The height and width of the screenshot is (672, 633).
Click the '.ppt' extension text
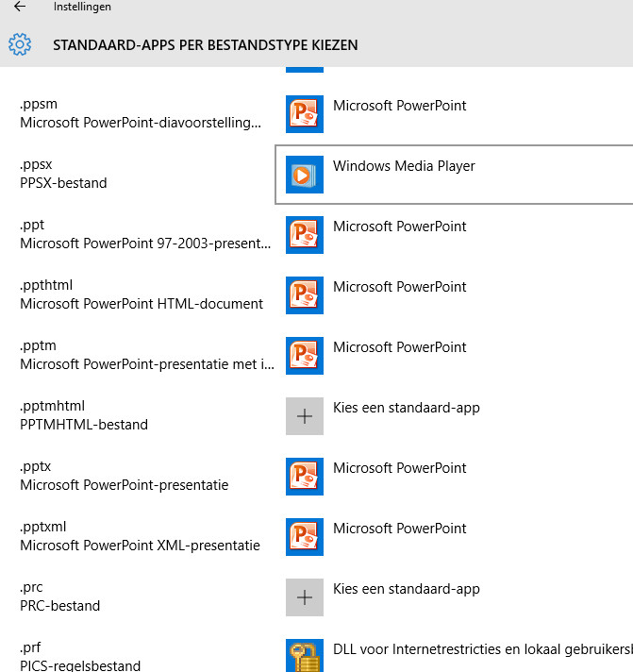pyautogui.click(x=32, y=225)
